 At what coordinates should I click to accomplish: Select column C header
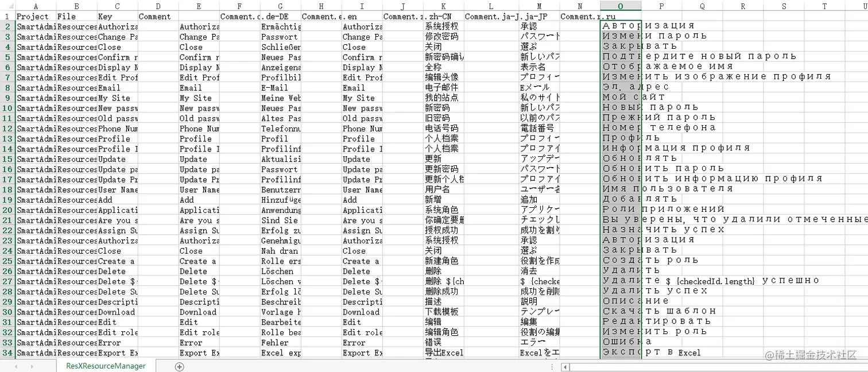117,6
